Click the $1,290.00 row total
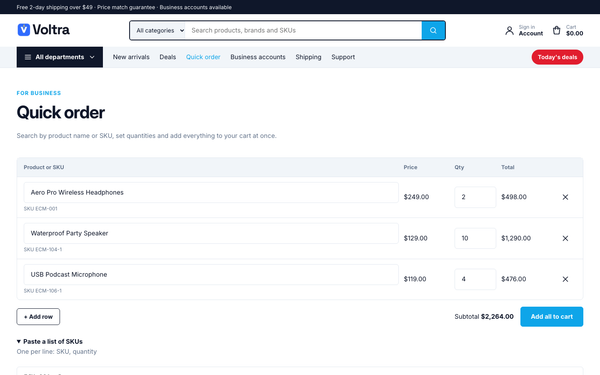 tap(516, 238)
